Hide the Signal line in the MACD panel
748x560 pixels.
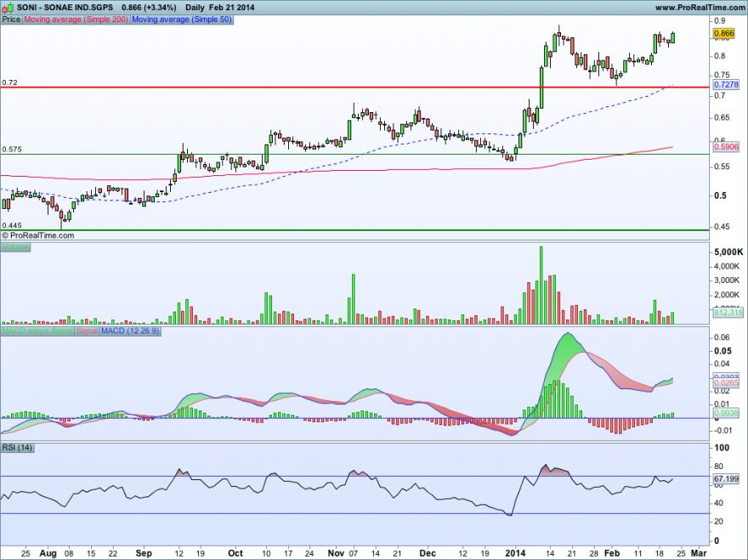pyautogui.click(x=84, y=332)
